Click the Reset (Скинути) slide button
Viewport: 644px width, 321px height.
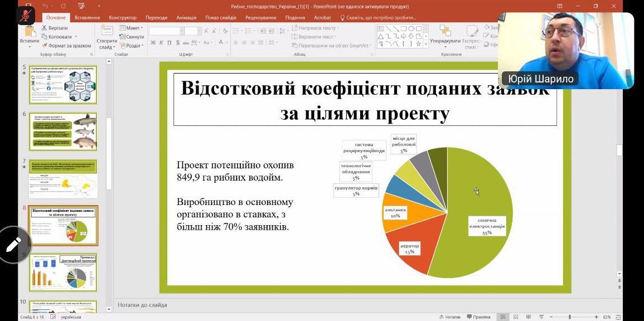pos(134,37)
